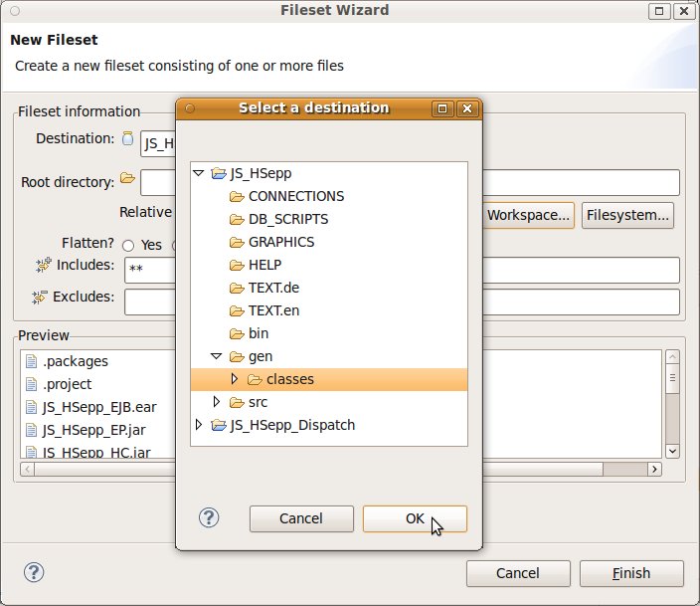Click the Fileset Wizard help icon
The image size is (700, 606).
[x=34, y=572]
